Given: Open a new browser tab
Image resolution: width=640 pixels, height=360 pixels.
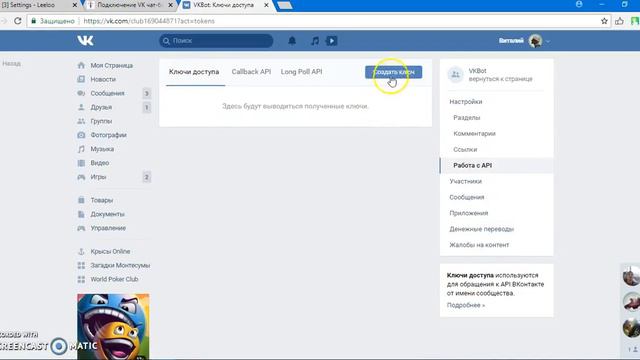Looking at the screenshot, I should [284, 5].
